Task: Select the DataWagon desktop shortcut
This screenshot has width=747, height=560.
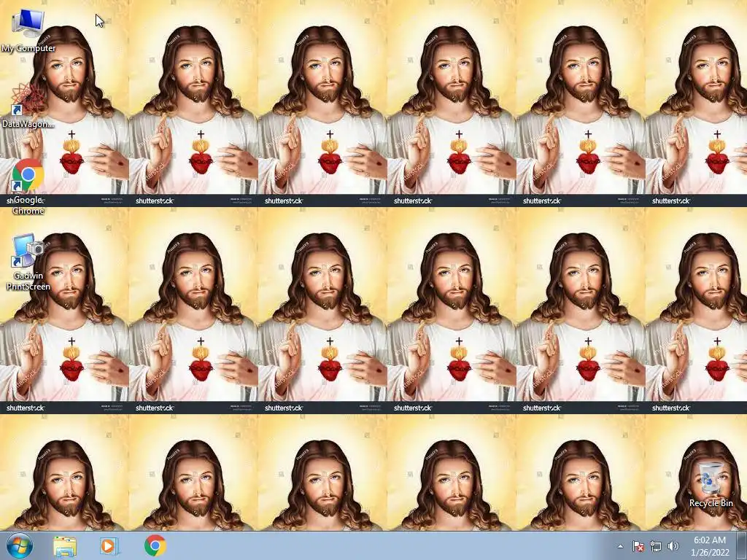Action: point(28,105)
